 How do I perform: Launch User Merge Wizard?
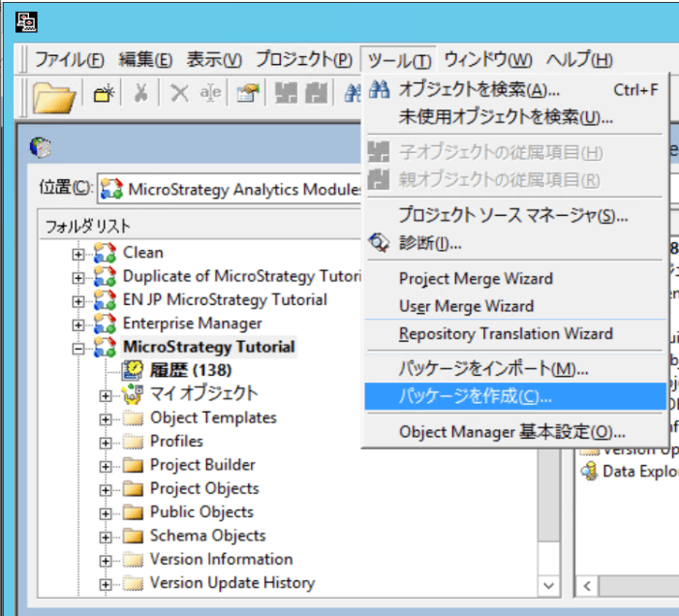[x=515, y=306]
